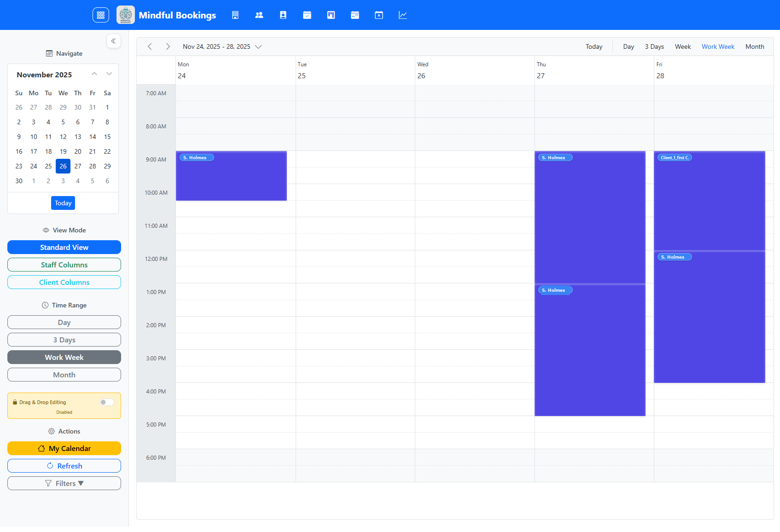The height and width of the screenshot is (532, 780).
Task: Open the app grid menu icon
Action: pos(101,15)
